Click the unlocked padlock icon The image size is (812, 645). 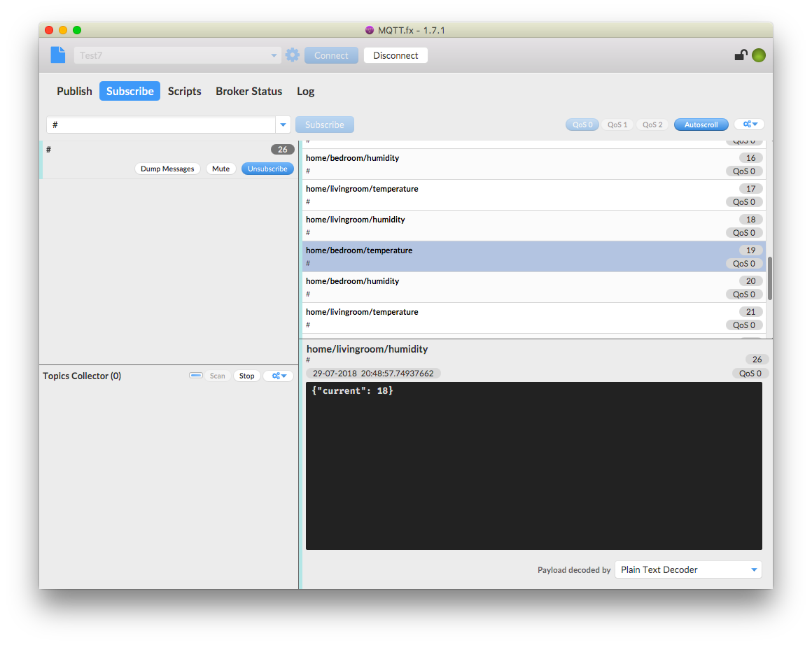click(741, 55)
